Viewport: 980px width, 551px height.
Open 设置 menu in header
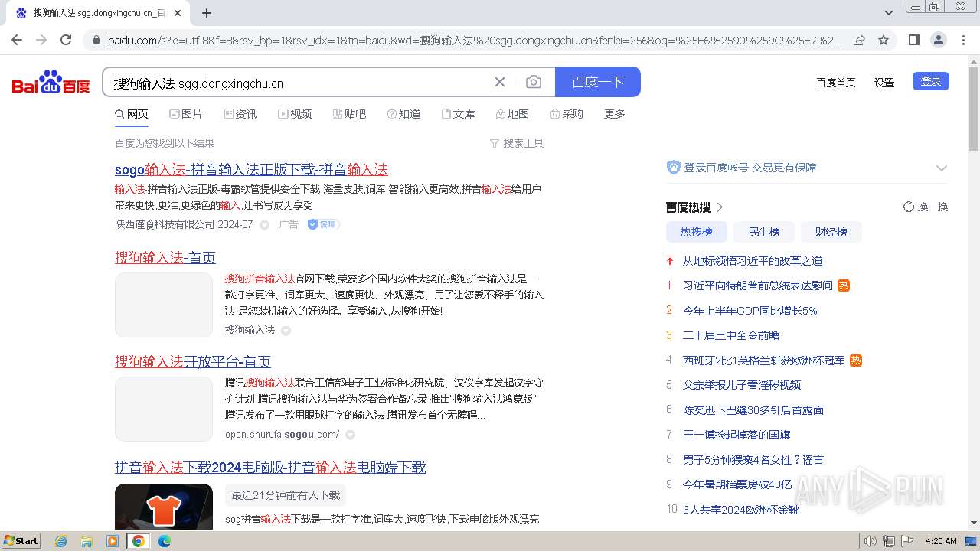[x=884, y=82]
